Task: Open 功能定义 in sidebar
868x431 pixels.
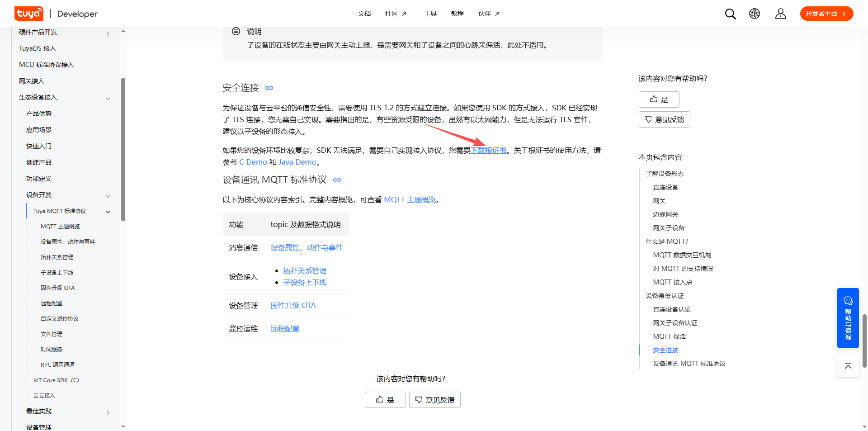Action: [39, 179]
